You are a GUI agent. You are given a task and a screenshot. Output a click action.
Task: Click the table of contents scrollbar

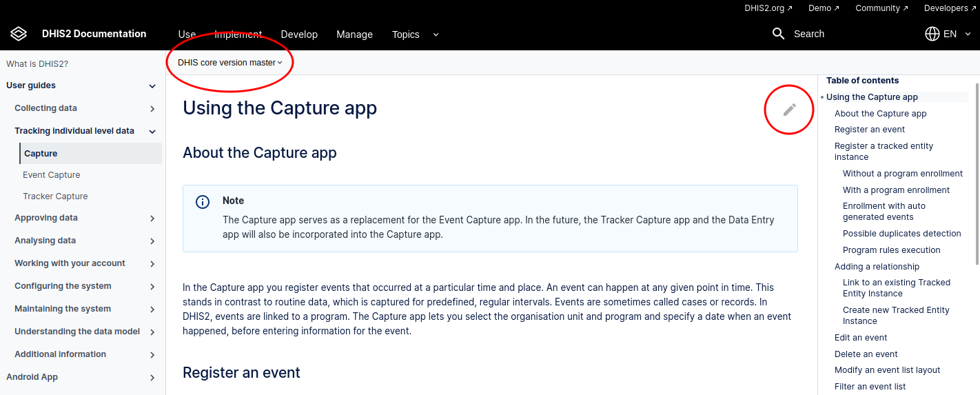(977, 174)
